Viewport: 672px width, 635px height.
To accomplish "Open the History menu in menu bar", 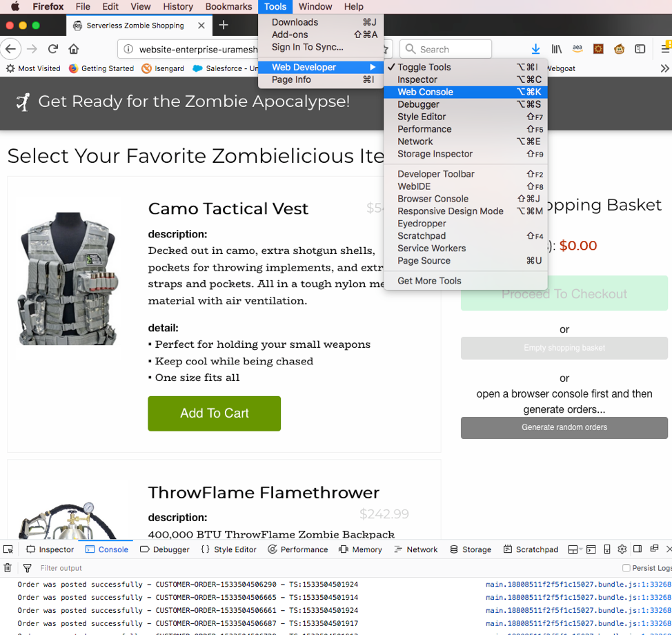I will pyautogui.click(x=178, y=6).
